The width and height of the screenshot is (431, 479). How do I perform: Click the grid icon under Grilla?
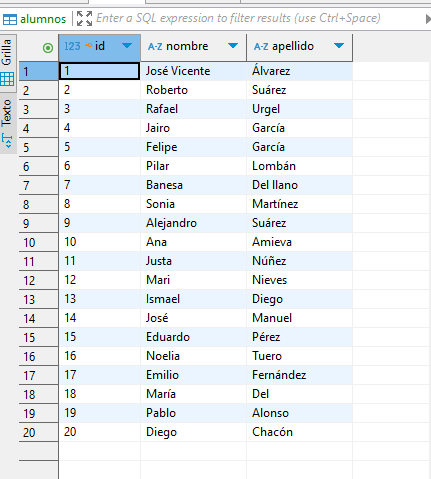point(7,79)
